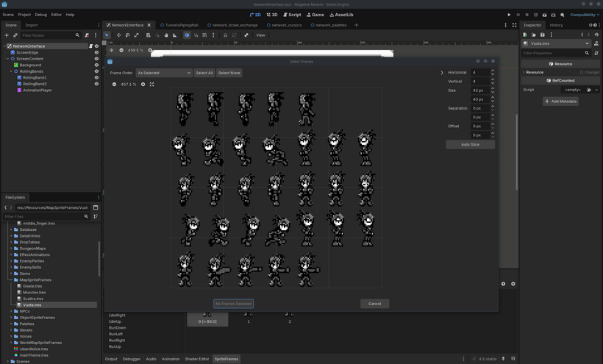This screenshot has width=603, height=364.
Task: Open the movie maker mode icon
Action: [x=563, y=15]
